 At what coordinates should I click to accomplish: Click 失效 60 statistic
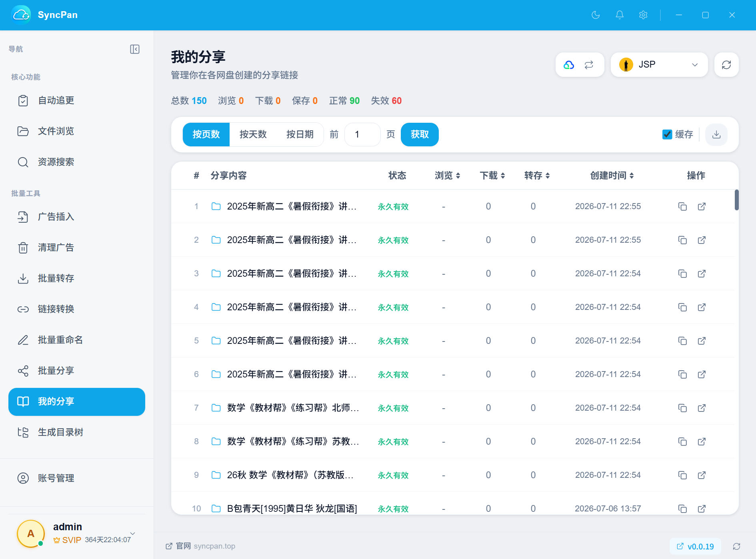point(386,101)
